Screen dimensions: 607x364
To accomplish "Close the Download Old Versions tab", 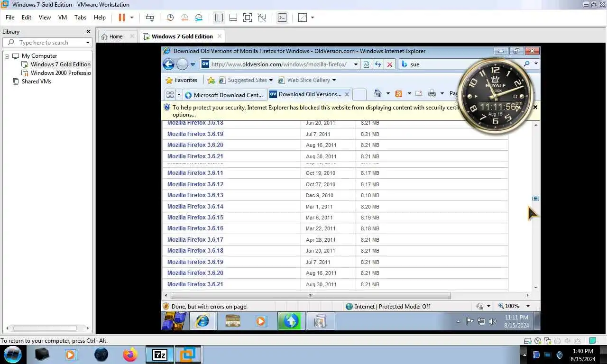I will point(347,94).
